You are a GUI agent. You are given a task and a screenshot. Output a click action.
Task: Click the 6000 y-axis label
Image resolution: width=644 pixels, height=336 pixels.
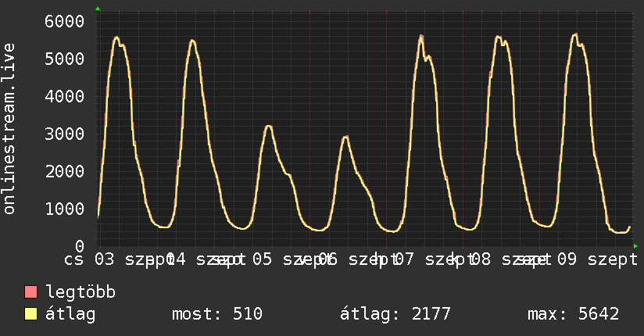click(65, 21)
